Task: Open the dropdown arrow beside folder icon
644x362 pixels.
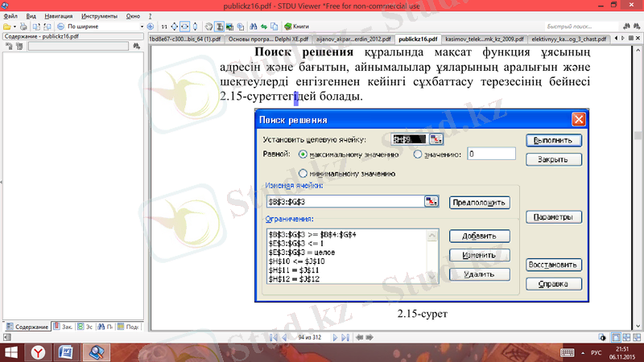Action: (x=14, y=27)
